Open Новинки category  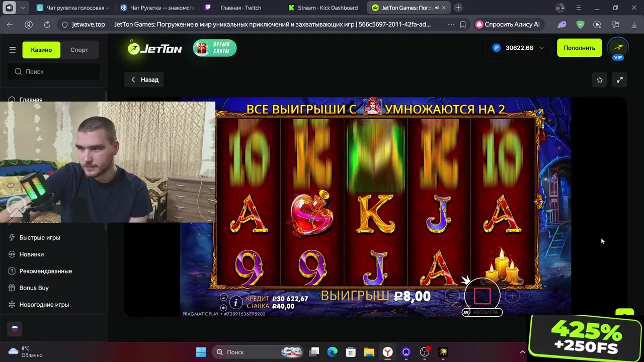[31, 254]
